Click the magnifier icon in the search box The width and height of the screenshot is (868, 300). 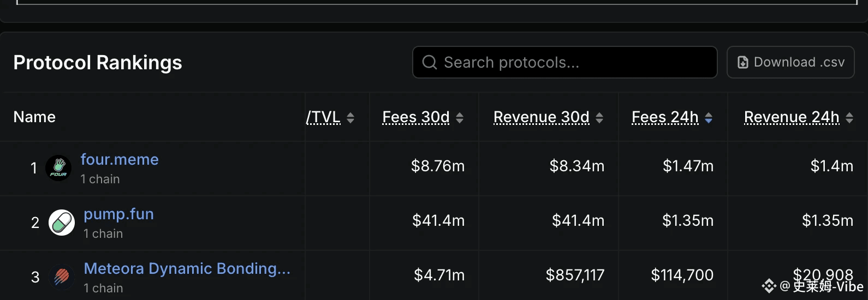point(430,63)
